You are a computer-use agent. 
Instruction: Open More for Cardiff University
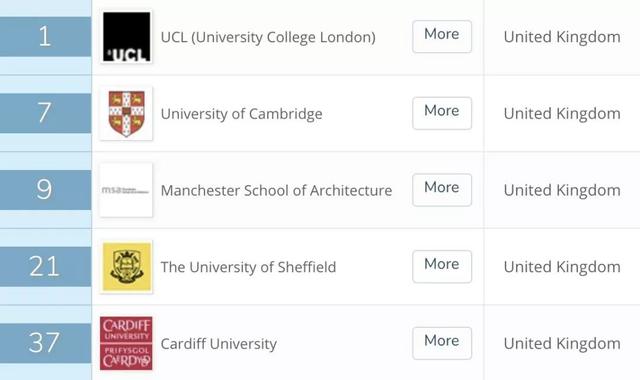pos(442,343)
